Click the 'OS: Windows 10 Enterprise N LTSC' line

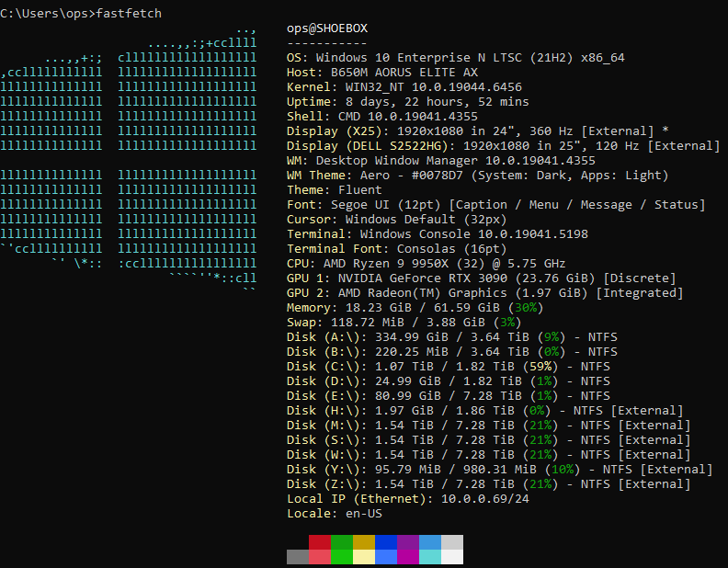(456, 58)
